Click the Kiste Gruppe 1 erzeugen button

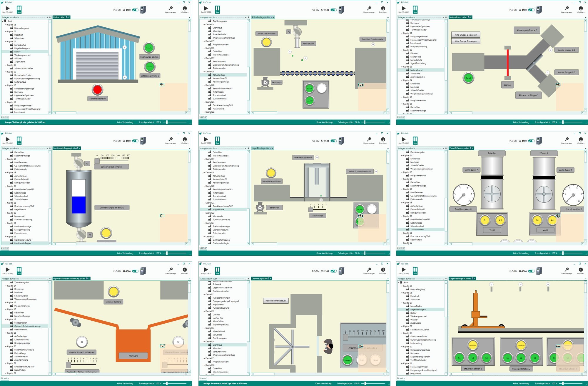tap(466, 35)
